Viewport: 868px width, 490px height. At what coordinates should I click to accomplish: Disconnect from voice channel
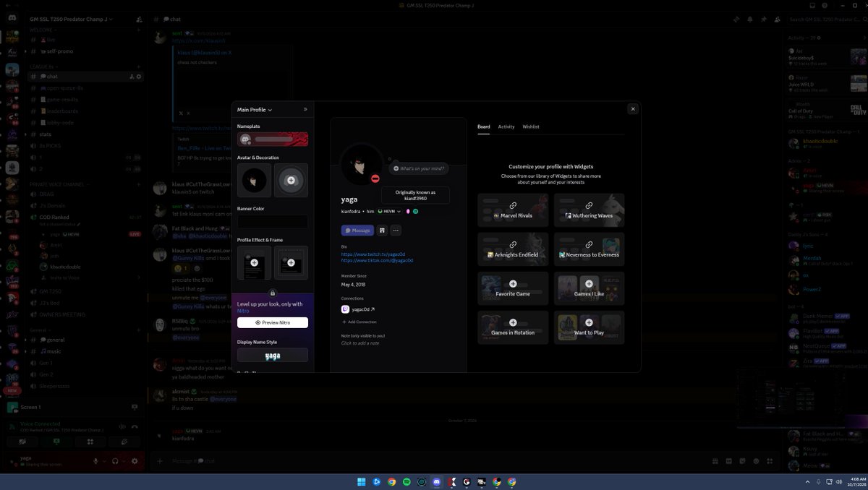(134, 427)
